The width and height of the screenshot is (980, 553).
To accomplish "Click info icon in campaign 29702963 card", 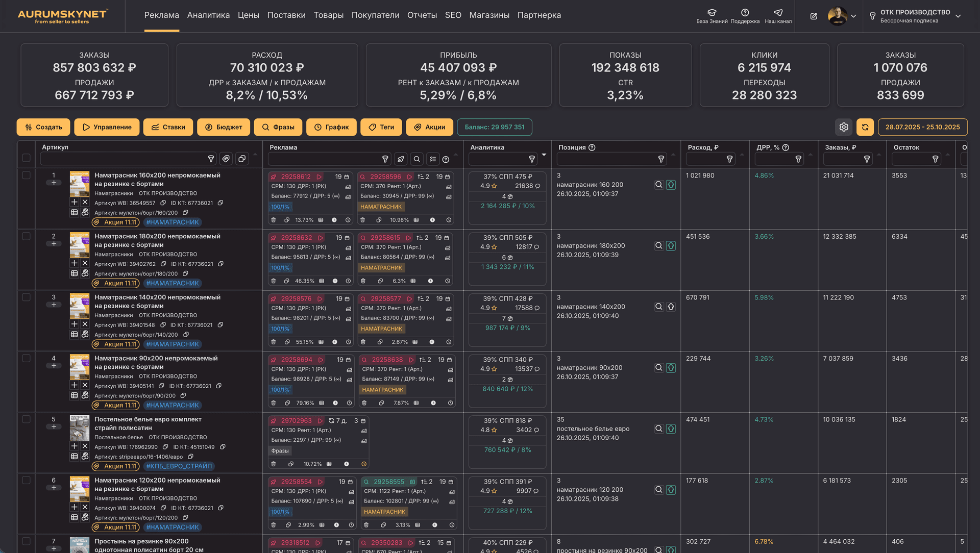I will (x=346, y=464).
